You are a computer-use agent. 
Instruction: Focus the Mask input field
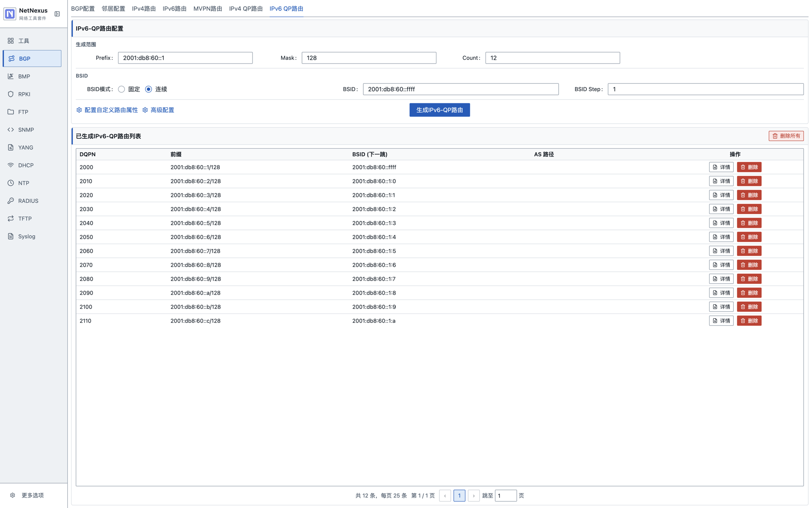click(x=369, y=58)
